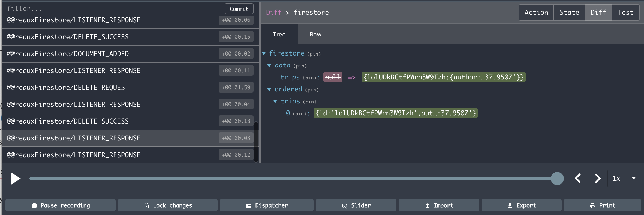Pin the data node

click(x=300, y=66)
